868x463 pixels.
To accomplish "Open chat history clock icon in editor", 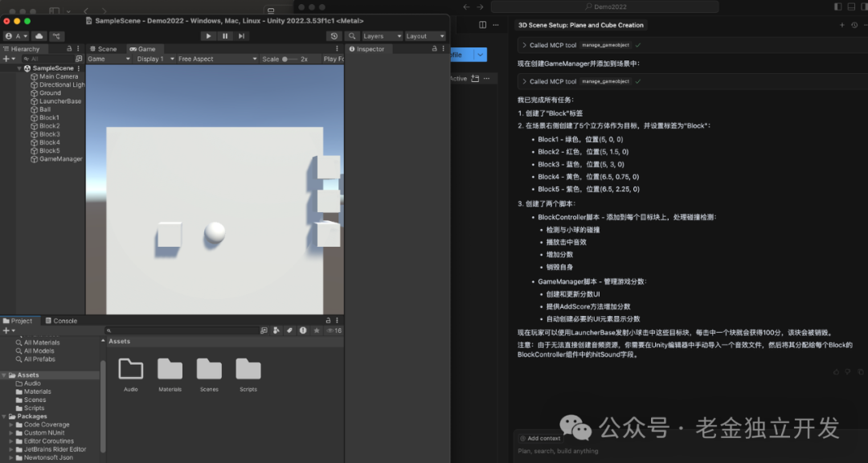I will point(854,25).
